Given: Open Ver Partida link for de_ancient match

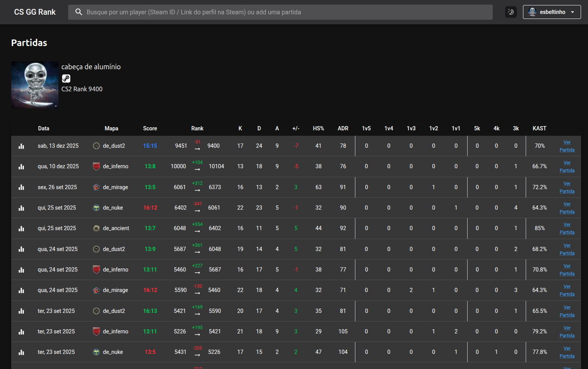Looking at the screenshot, I should point(567,229).
